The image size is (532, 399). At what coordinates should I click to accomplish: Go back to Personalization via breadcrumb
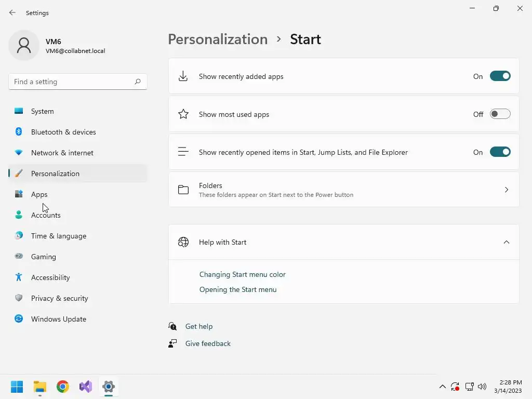218,39
